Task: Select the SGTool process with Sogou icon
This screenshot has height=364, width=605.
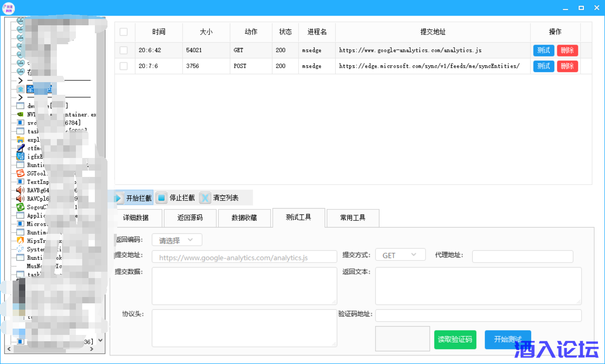Action: point(20,173)
